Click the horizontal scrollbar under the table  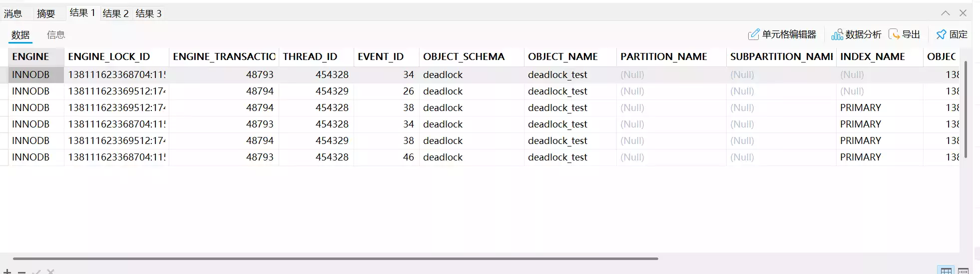click(335, 258)
